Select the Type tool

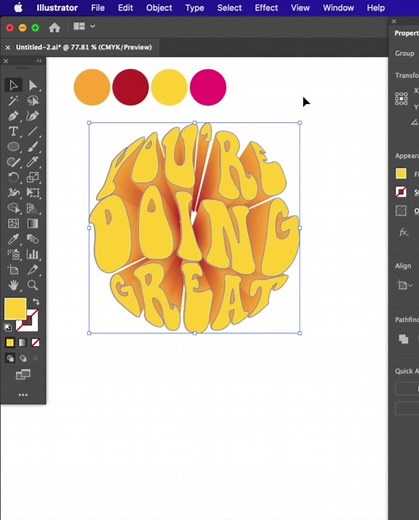(13, 131)
